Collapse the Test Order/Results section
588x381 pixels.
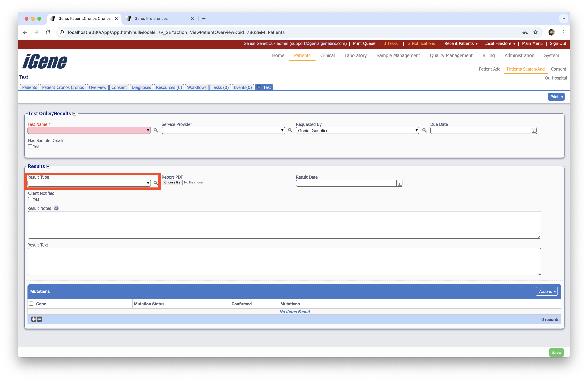[x=74, y=114]
